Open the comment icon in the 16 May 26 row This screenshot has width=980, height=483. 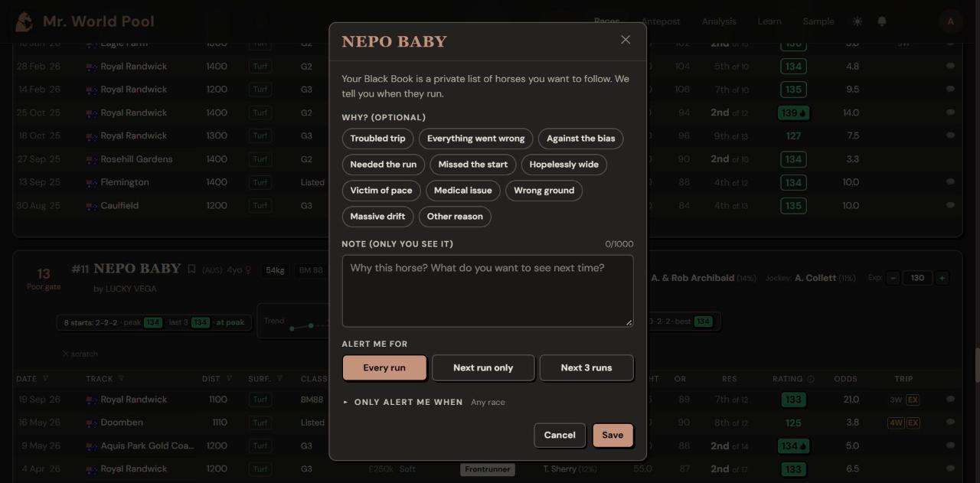950,423
